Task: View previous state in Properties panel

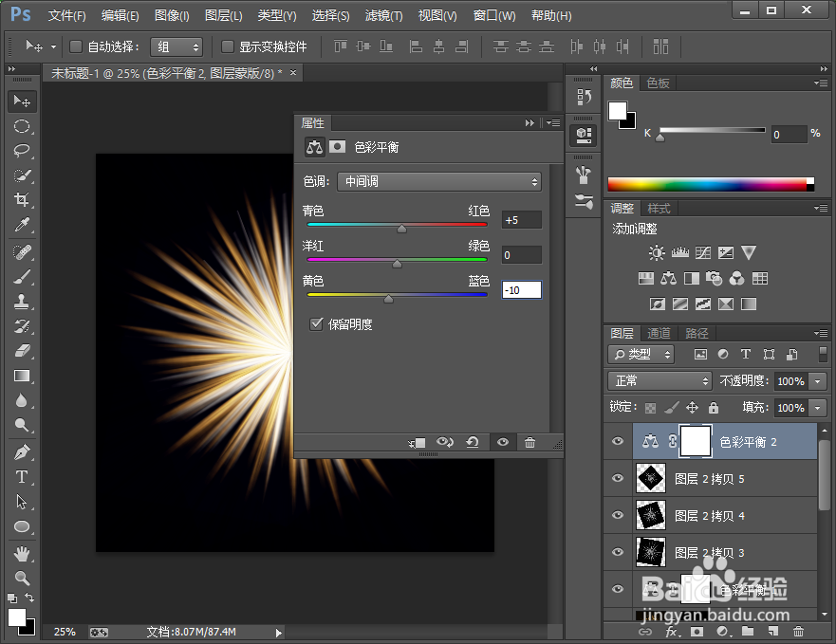Action: pyautogui.click(x=445, y=442)
